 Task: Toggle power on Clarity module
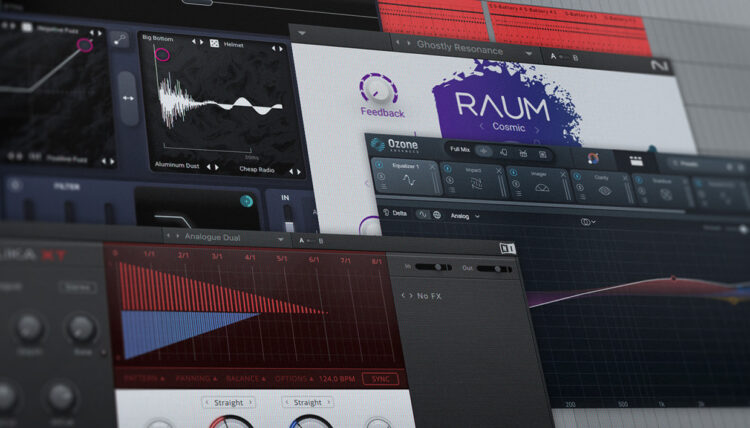(577, 176)
